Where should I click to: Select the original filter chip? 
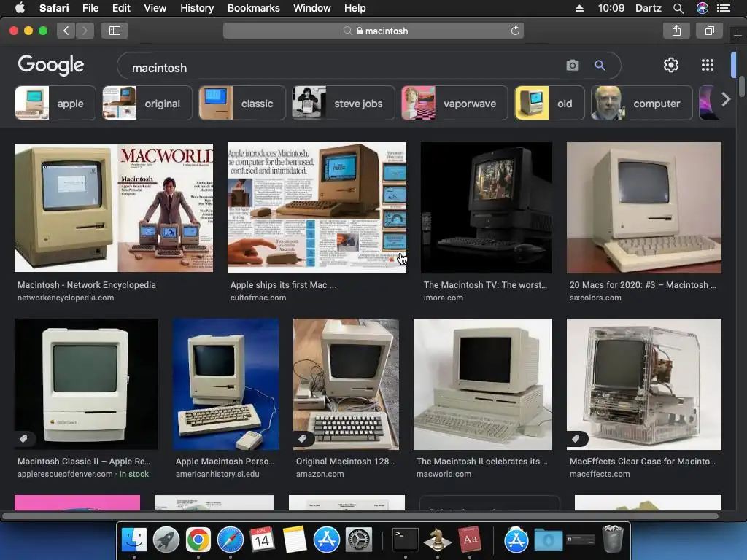[x=147, y=103]
